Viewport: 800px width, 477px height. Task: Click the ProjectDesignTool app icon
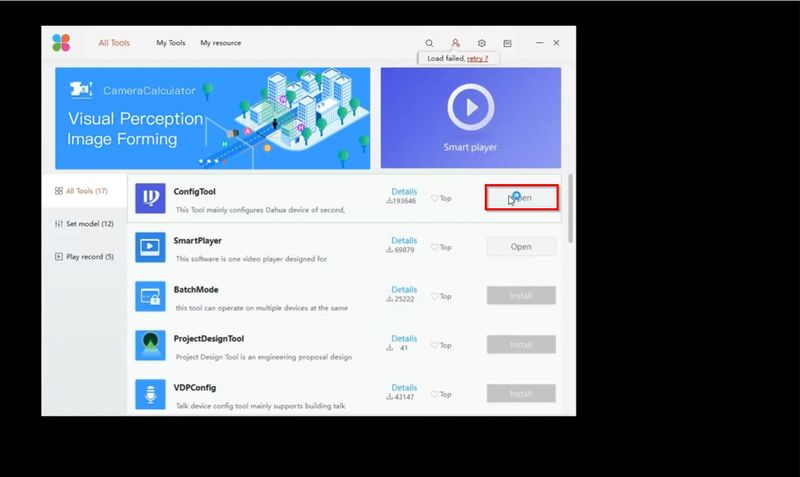151,345
